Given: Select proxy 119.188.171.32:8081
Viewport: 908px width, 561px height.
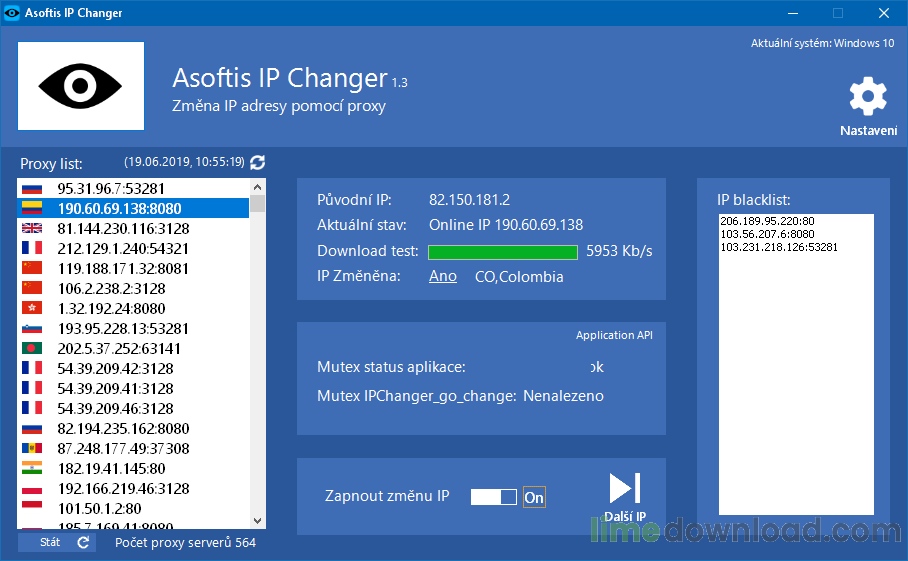Looking at the screenshot, I should 122,268.
